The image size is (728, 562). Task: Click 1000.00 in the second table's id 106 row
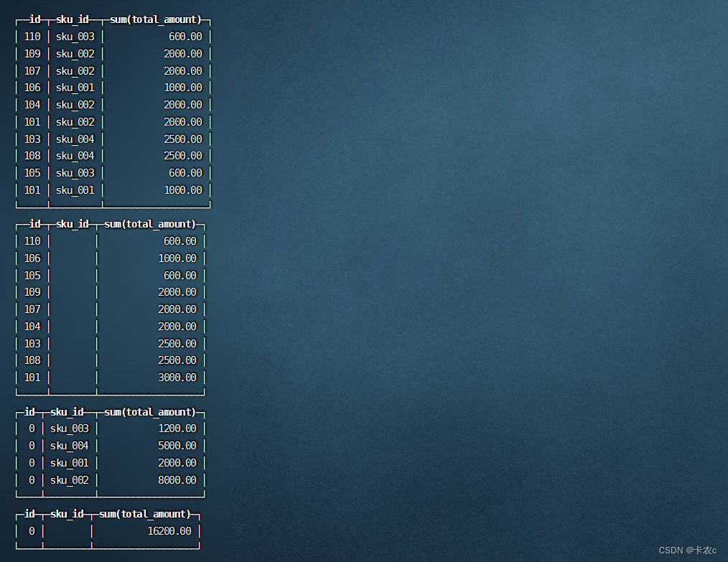(177, 258)
